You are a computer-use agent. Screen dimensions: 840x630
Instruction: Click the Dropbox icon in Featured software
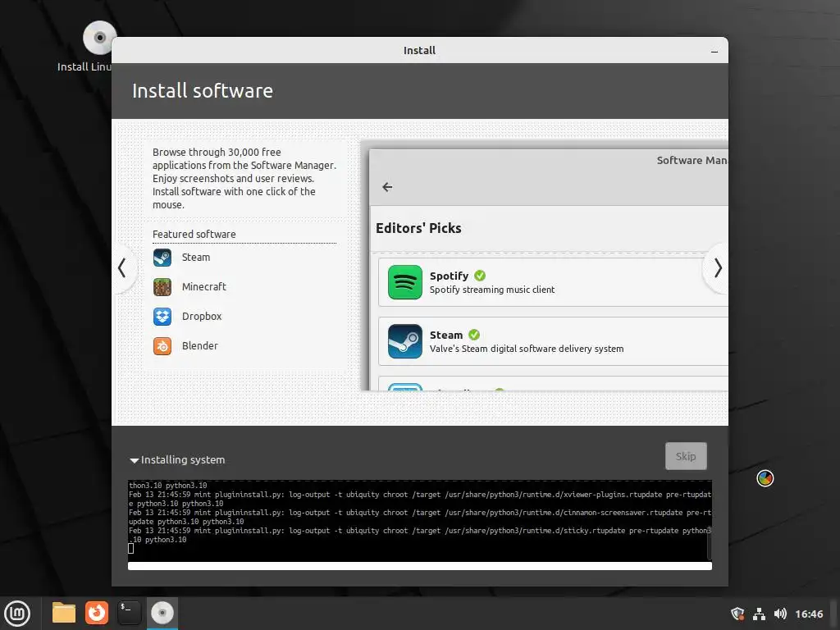pos(162,317)
